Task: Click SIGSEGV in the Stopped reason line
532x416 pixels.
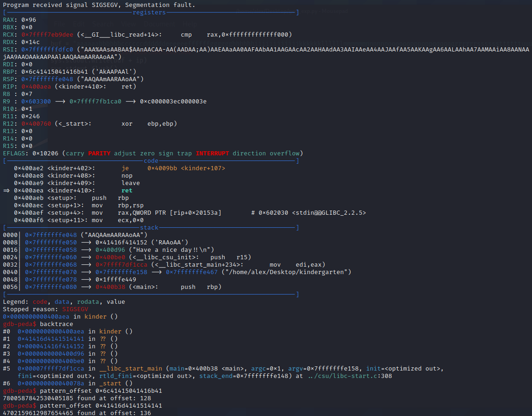Action: [x=75, y=309]
